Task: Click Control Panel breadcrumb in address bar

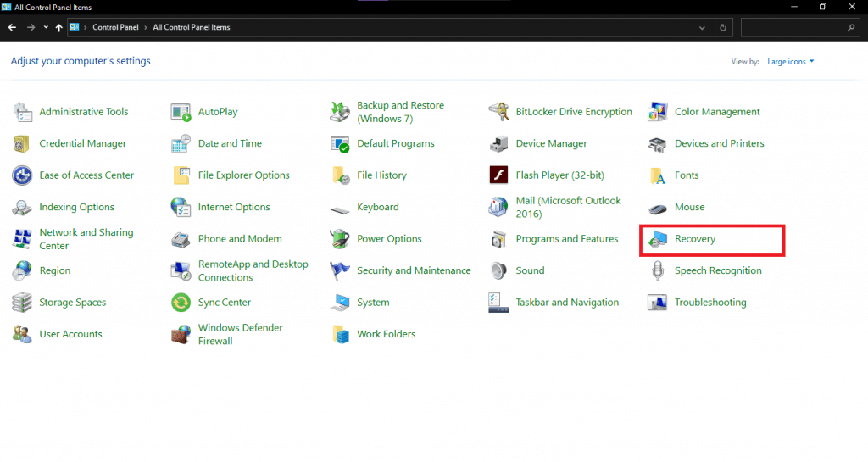Action: click(x=115, y=27)
